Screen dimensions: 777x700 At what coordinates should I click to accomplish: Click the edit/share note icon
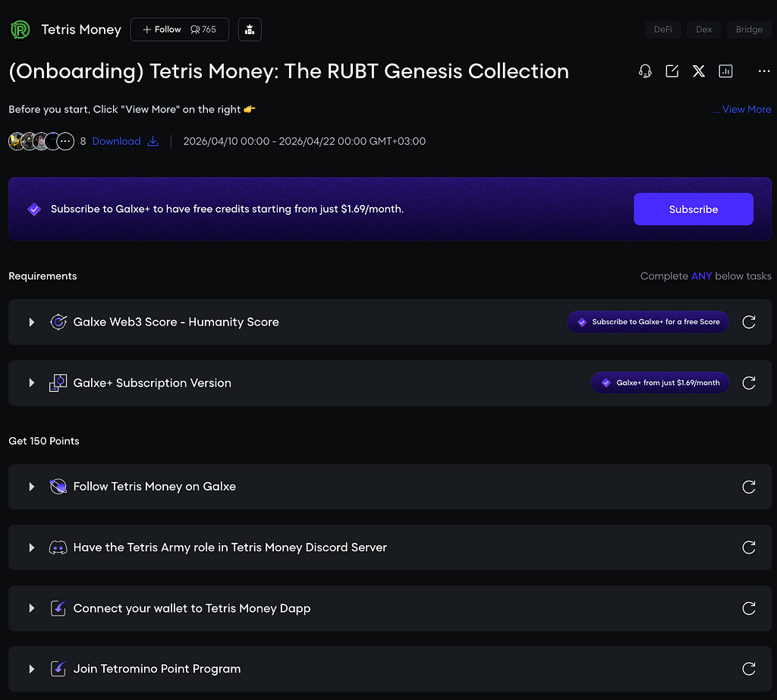tap(672, 71)
